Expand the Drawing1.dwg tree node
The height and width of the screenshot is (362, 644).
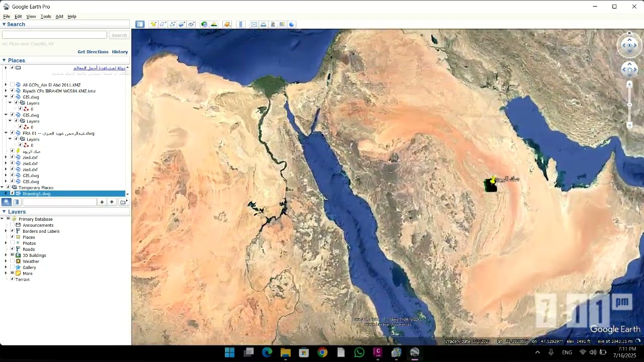[6, 194]
